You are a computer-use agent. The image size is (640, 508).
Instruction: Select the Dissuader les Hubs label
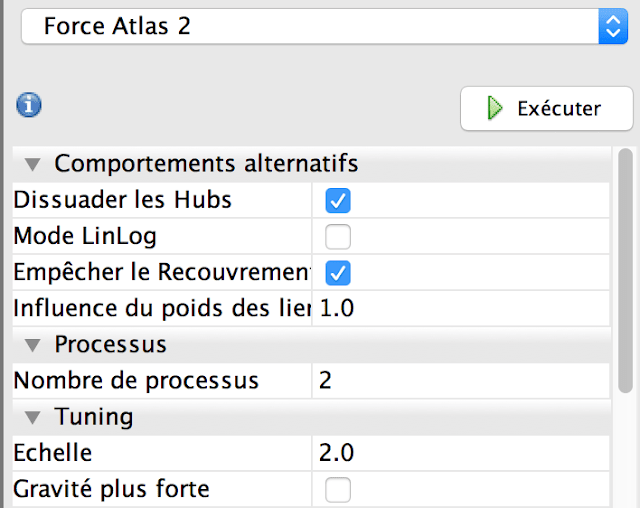point(122,200)
